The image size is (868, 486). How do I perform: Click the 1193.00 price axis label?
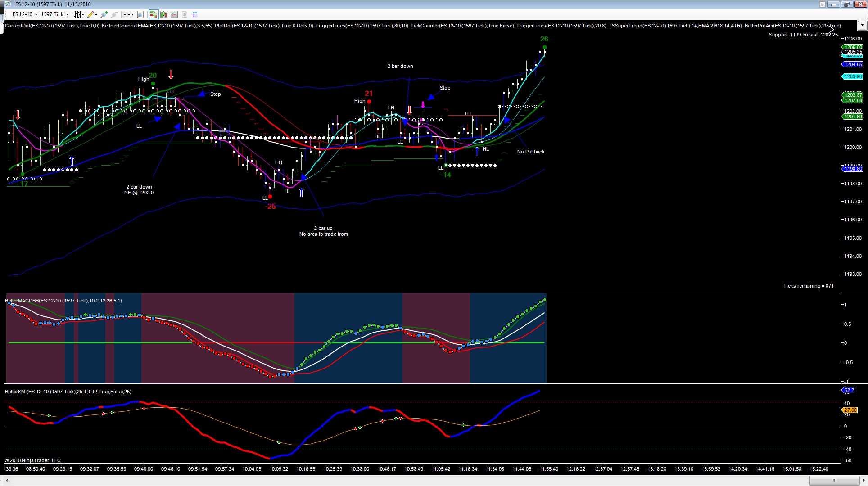click(853, 274)
